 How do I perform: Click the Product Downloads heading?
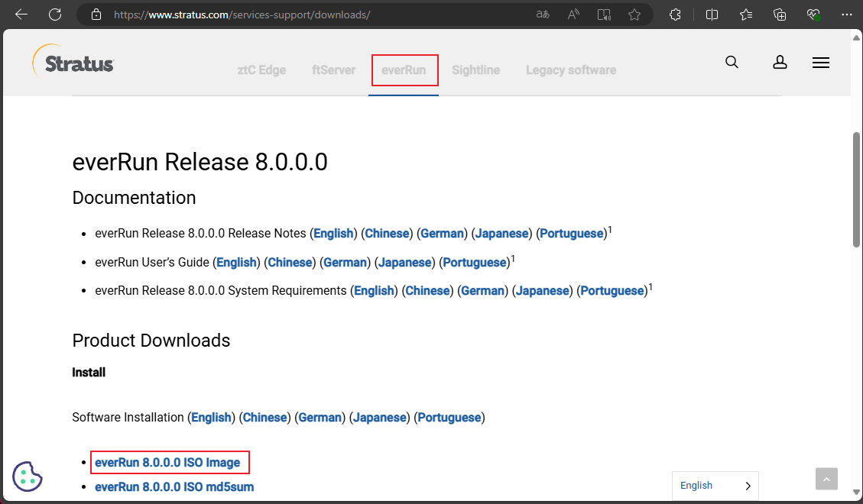(151, 341)
